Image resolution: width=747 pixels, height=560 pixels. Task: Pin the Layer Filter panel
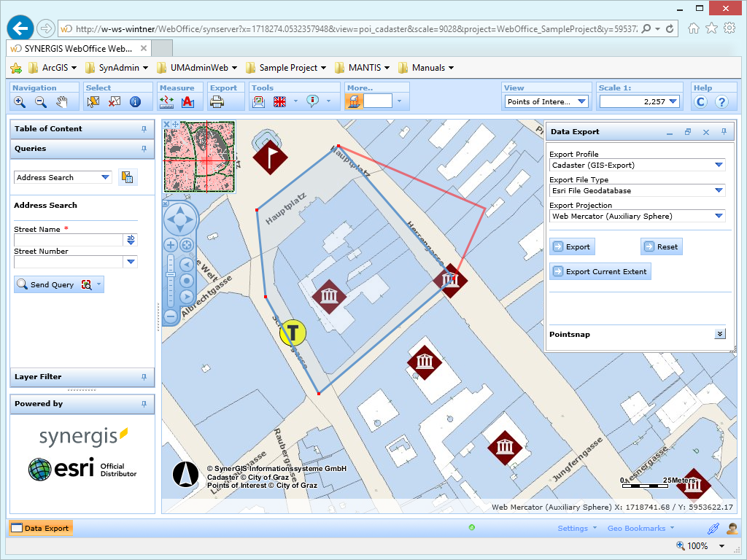coord(145,377)
